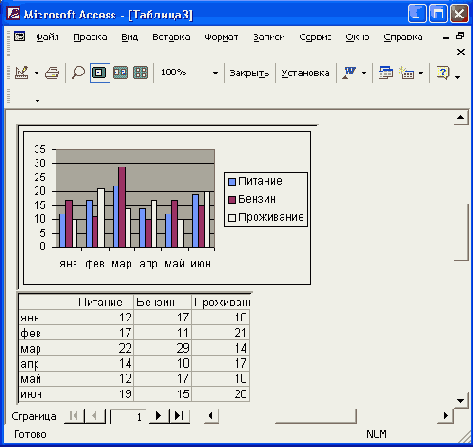Open the Сервис menu
473x447 pixels.
pos(315,37)
